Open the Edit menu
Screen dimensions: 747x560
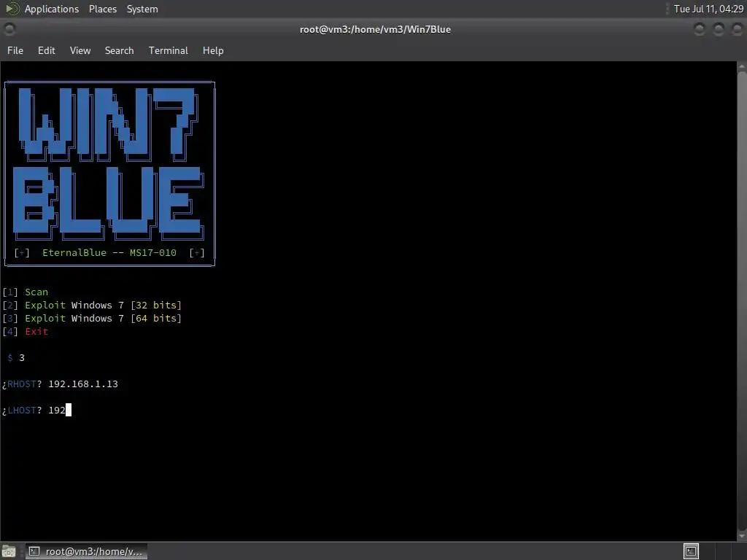[46, 50]
